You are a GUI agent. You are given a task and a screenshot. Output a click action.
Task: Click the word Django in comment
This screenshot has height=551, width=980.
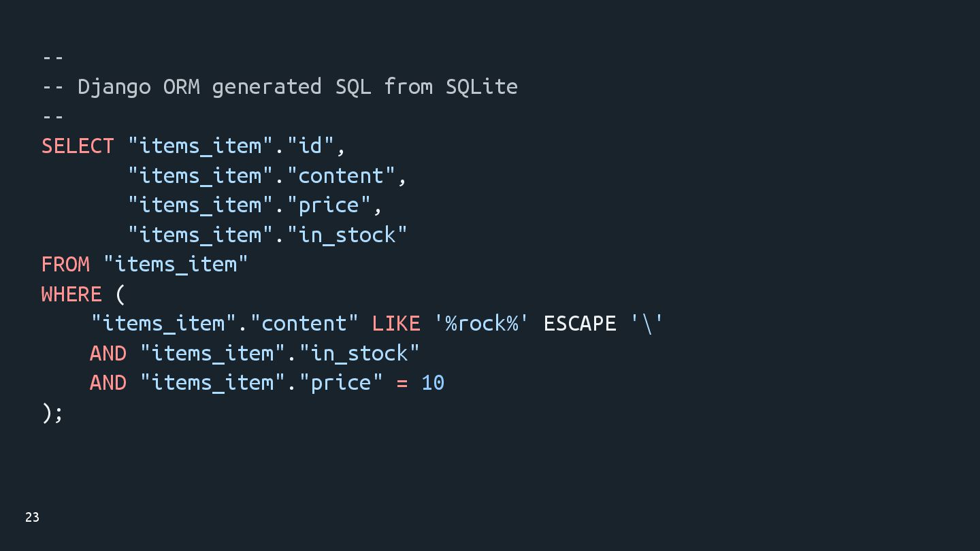[x=114, y=87]
